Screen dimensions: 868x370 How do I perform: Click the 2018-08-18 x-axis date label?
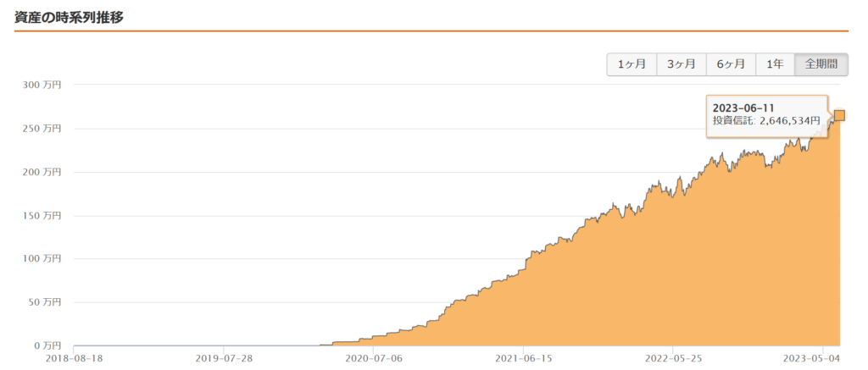pos(74,359)
